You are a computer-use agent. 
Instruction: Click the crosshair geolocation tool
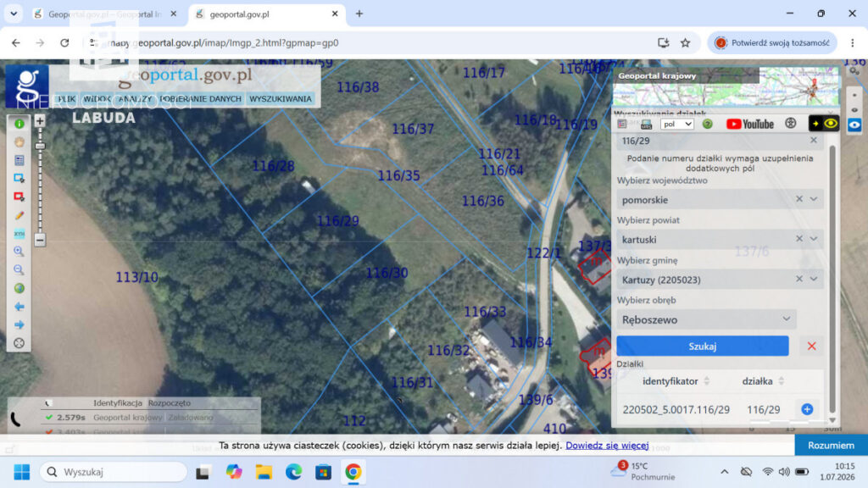coord(19,343)
